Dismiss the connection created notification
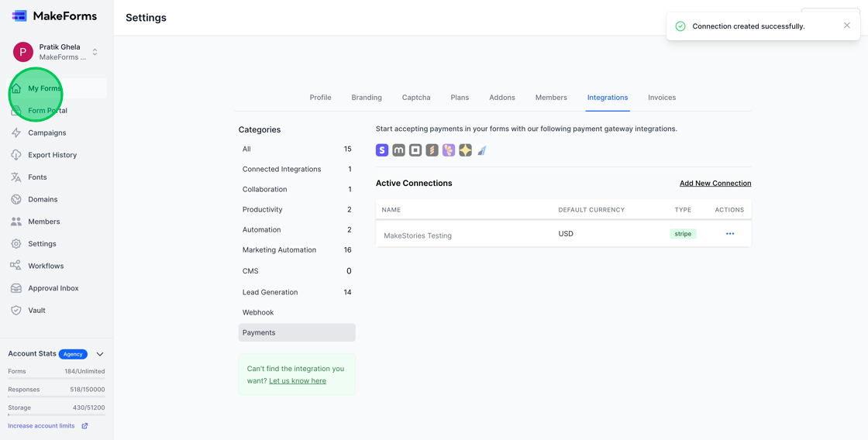 pos(846,26)
